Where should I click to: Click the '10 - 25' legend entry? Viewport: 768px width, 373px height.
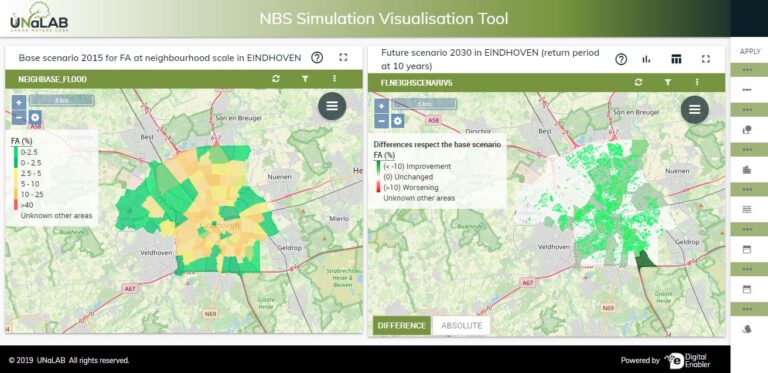(x=31, y=194)
